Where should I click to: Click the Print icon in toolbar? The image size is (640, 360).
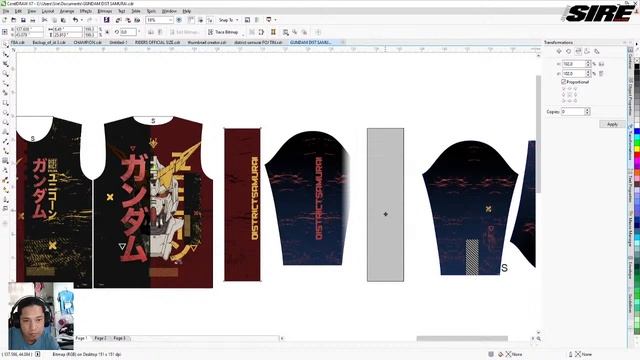tap(33, 20)
